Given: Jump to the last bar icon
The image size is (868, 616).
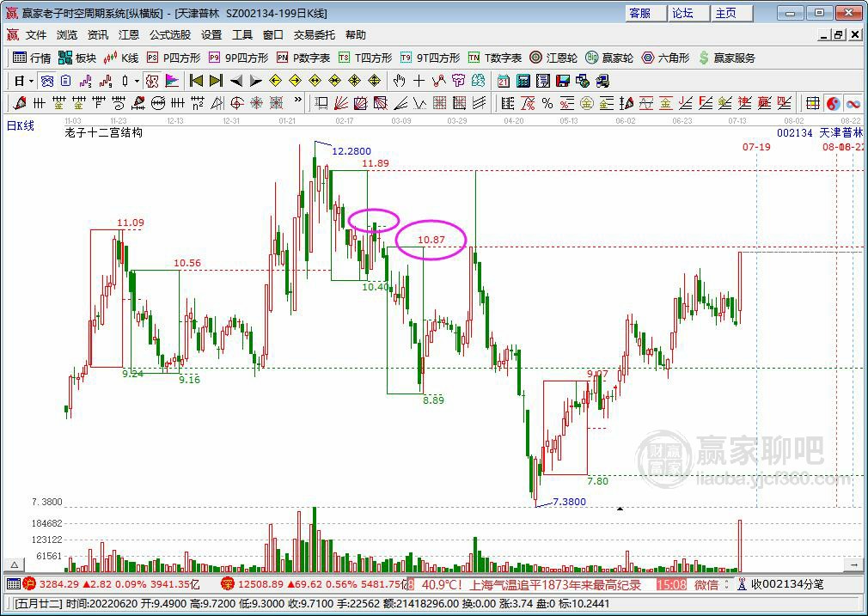Looking at the screenshot, I should 216,82.
